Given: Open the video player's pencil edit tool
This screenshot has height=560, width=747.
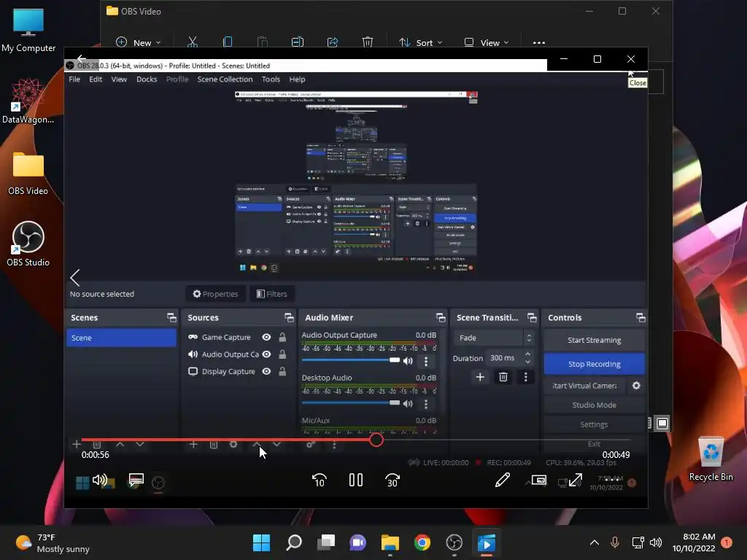Looking at the screenshot, I should click(x=502, y=480).
